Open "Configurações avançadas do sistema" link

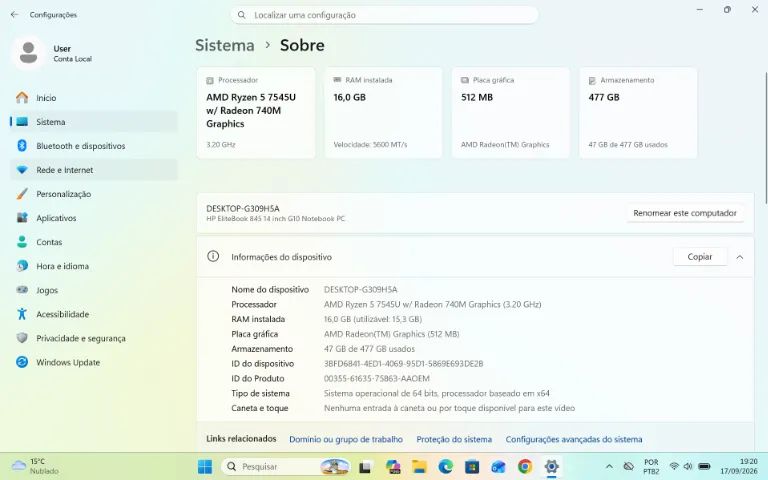click(x=574, y=439)
